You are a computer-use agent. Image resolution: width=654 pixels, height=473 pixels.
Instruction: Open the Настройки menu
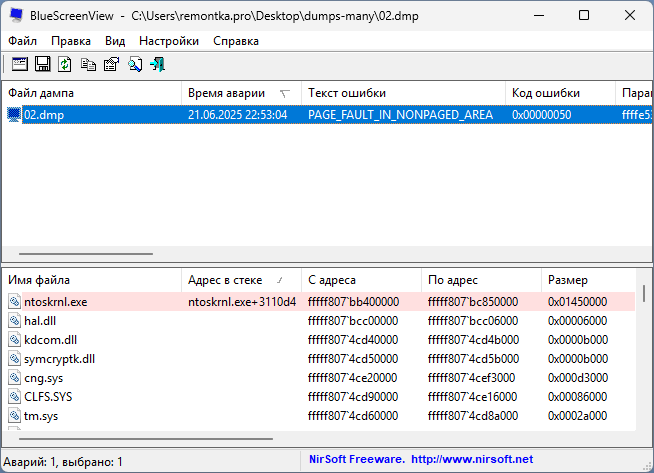[169, 41]
